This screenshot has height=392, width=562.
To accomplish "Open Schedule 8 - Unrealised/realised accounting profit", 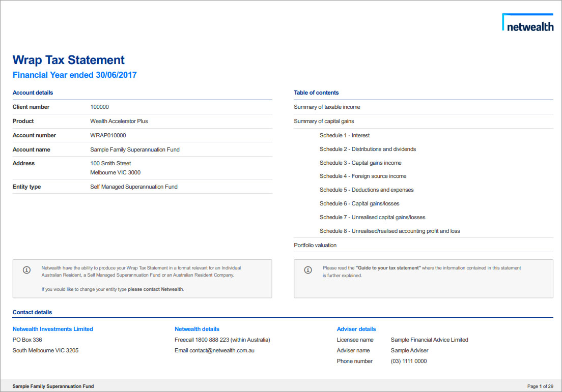I will point(389,231).
